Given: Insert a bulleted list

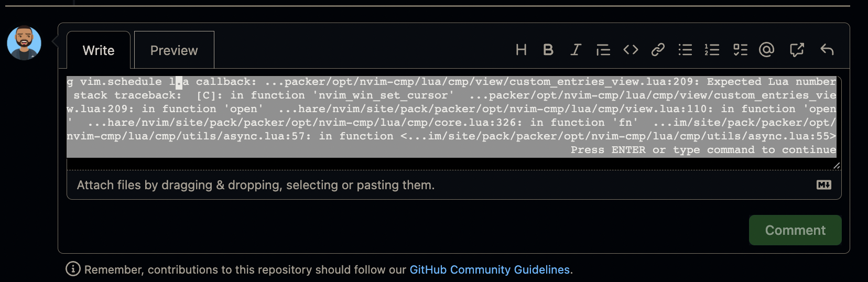Looking at the screenshot, I should click(x=685, y=50).
